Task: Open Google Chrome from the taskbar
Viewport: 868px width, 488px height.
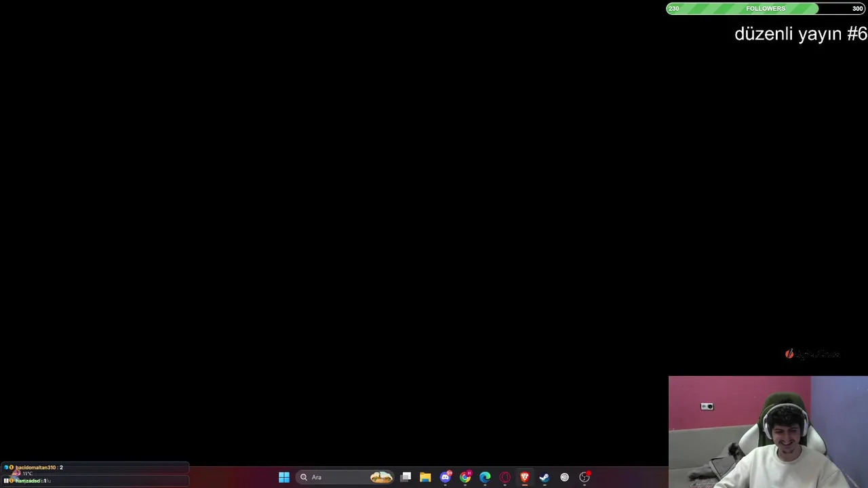Action: [465, 477]
